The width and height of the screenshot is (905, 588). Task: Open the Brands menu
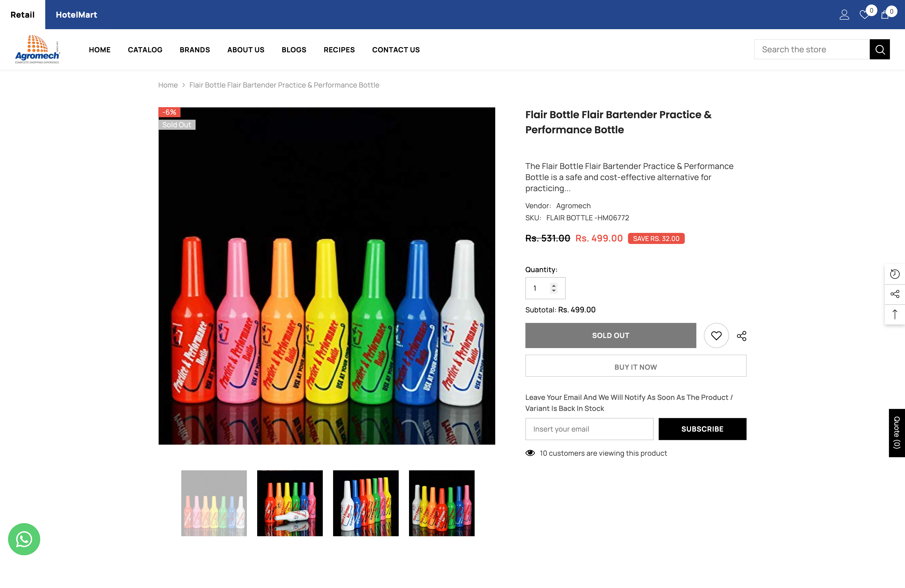[x=195, y=50]
